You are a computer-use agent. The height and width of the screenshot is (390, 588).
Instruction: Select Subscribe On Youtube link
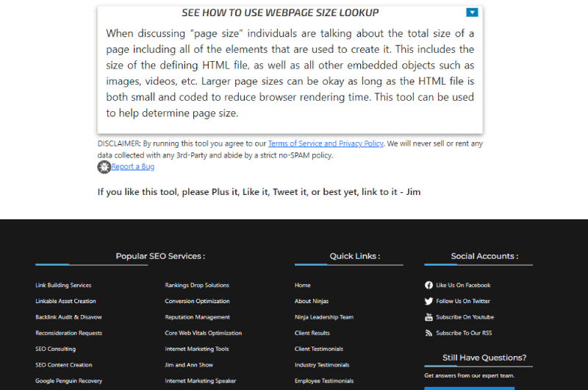click(x=465, y=317)
